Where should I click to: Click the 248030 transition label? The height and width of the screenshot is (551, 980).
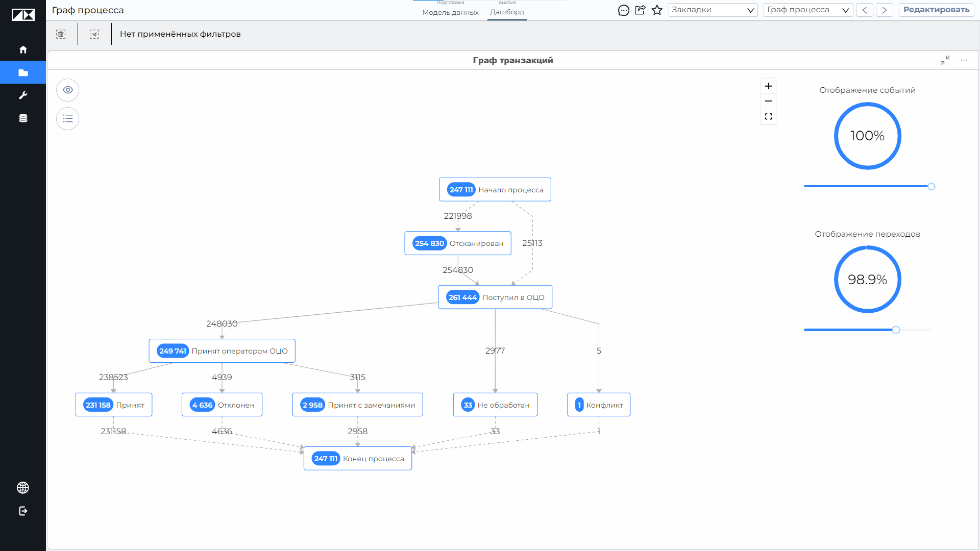point(222,324)
